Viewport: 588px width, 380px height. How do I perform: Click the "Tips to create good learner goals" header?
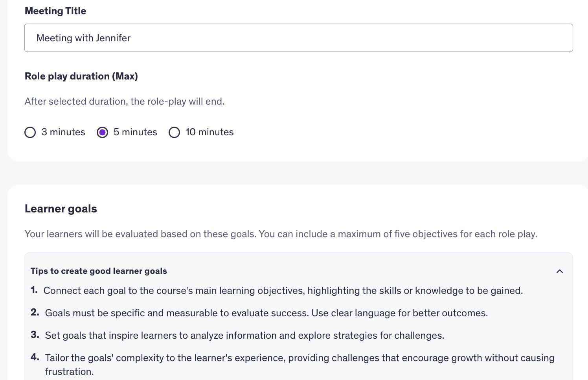[x=99, y=271]
